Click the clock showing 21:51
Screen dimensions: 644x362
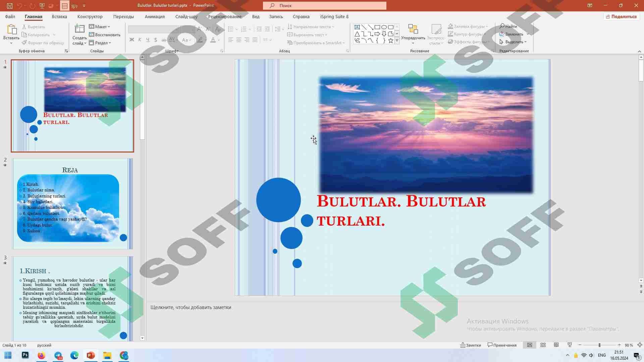click(619, 352)
